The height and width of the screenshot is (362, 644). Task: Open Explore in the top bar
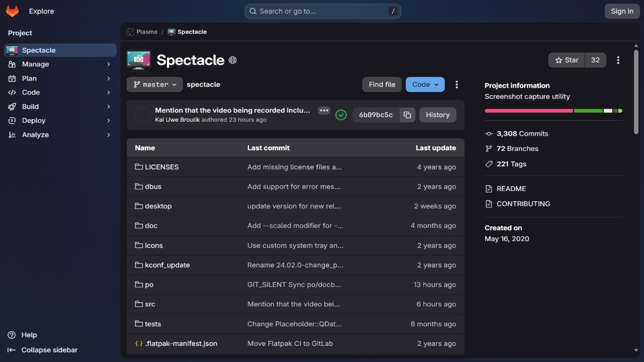41,11
